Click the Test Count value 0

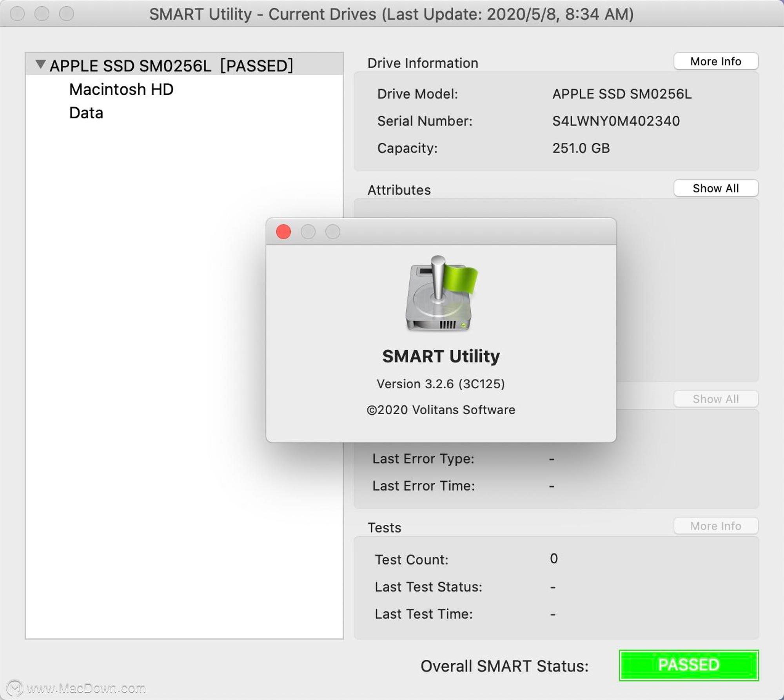coord(554,559)
